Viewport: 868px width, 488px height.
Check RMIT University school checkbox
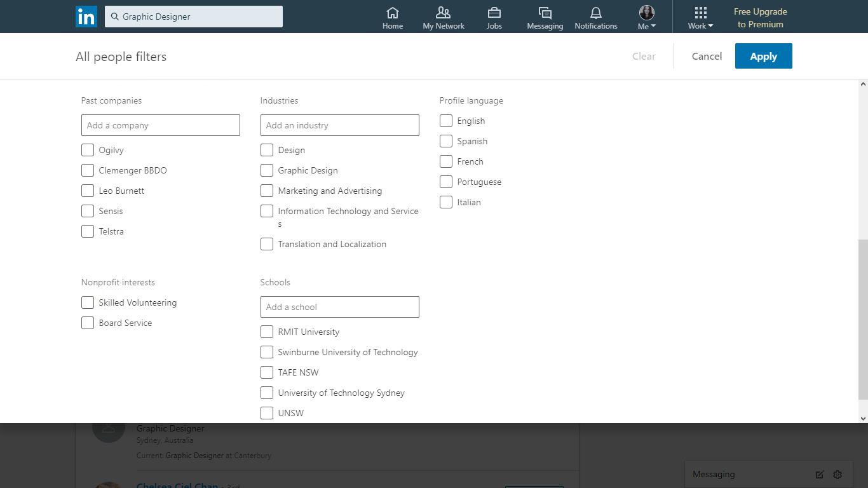[x=267, y=332]
